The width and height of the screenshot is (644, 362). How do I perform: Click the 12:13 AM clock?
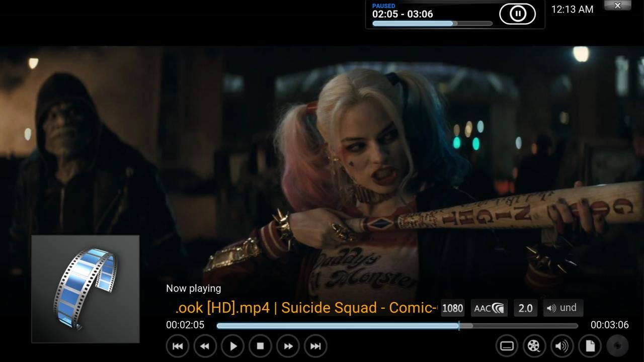(572, 9)
